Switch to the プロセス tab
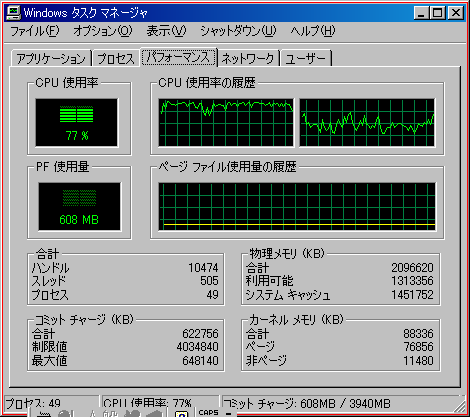 (x=116, y=59)
